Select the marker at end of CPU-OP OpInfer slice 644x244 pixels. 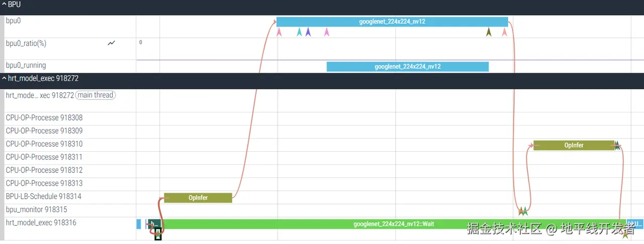(x=617, y=146)
